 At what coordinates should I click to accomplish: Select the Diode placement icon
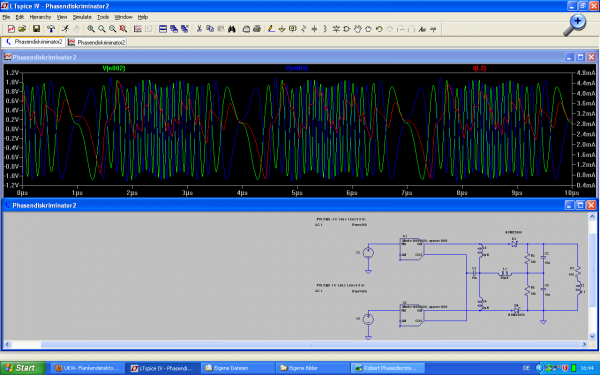[x=336, y=29]
